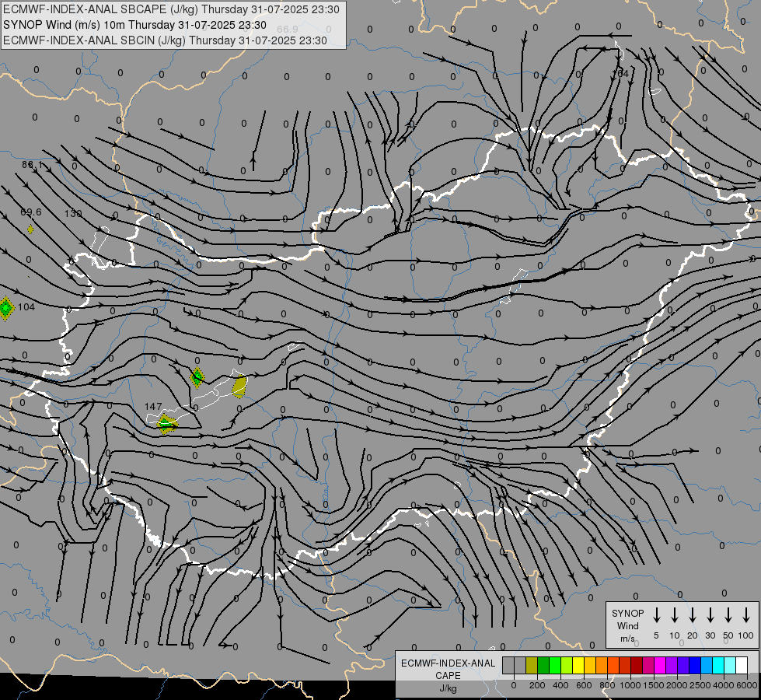This screenshot has height=700, width=761.
Task: Click the CAPE J/kg legend title text
Action: 448,676
